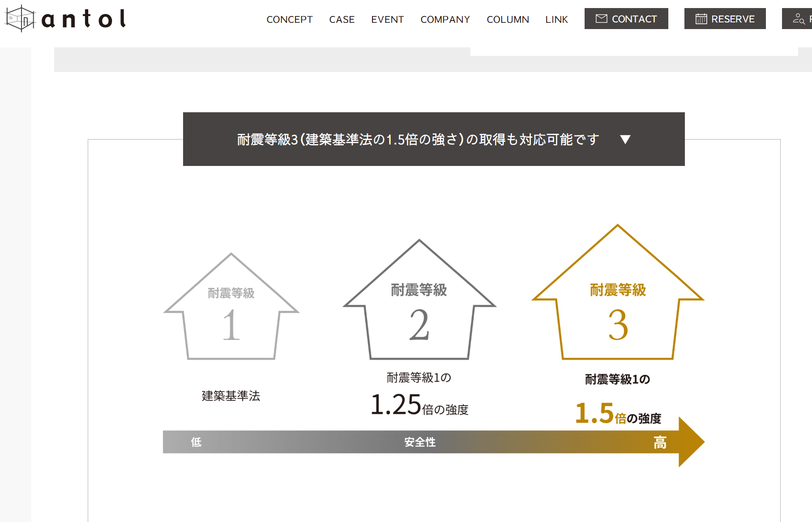Click the 建築基準法 label under house 1
Image resolution: width=812 pixels, height=522 pixels.
pos(231,396)
